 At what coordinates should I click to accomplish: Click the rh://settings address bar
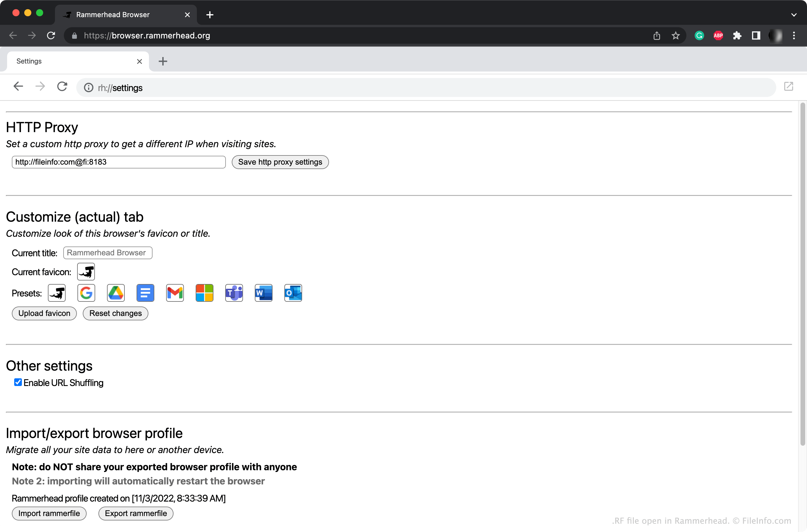click(426, 88)
